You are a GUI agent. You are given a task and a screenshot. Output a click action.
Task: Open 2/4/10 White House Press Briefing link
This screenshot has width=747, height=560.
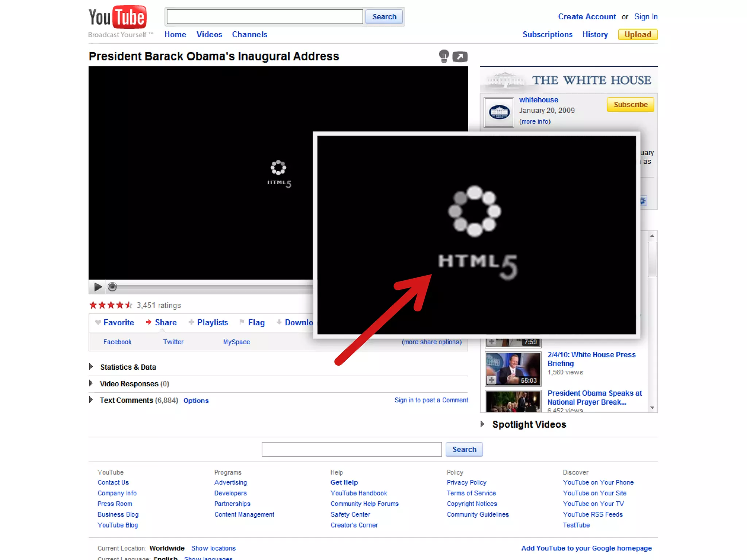click(592, 359)
